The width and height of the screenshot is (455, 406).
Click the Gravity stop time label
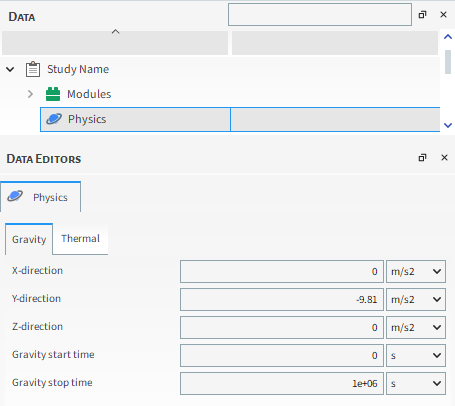pos(52,382)
